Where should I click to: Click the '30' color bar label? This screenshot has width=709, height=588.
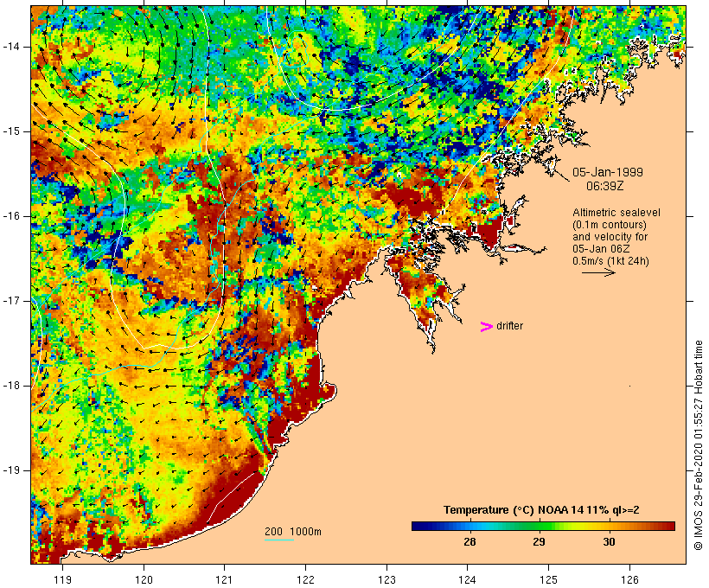[609, 541]
